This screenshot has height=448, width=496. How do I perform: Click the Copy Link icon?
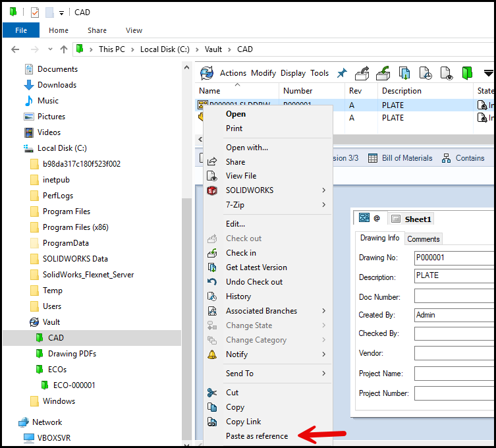(x=212, y=422)
